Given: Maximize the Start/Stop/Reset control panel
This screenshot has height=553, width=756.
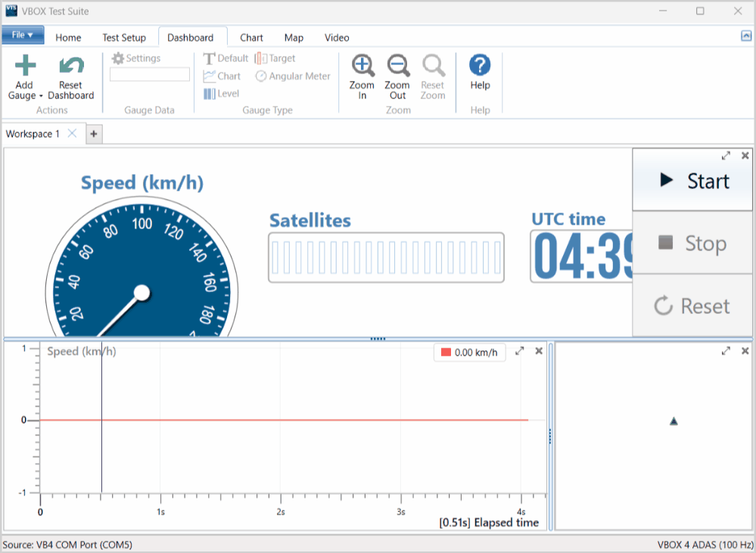Looking at the screenshot, I should (726, 156).
